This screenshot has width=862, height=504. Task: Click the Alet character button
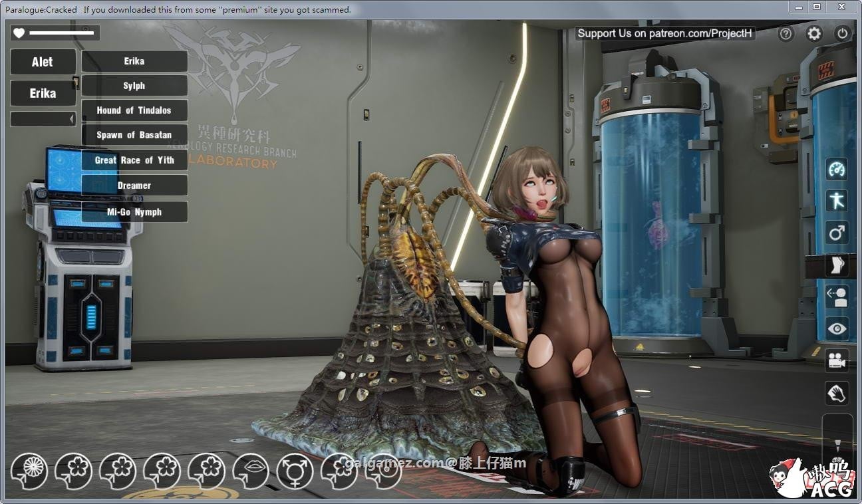43,61
